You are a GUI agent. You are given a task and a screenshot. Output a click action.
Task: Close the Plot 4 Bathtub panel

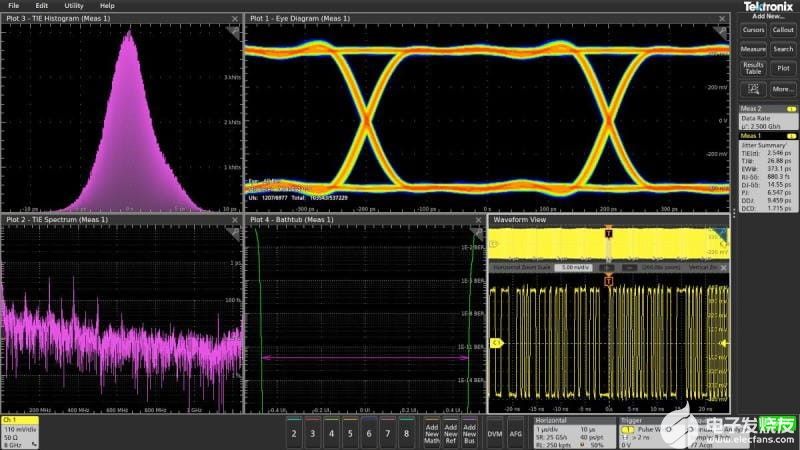pos(478,219)
